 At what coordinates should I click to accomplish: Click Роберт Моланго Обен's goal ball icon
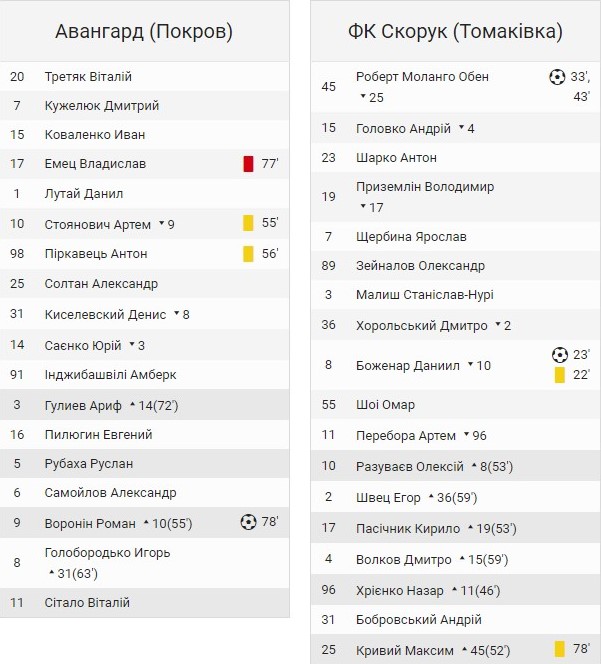tap(558, 77)
